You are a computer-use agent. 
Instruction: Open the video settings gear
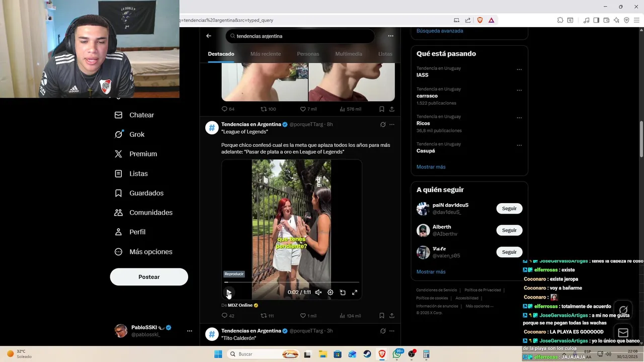point(331,292)
